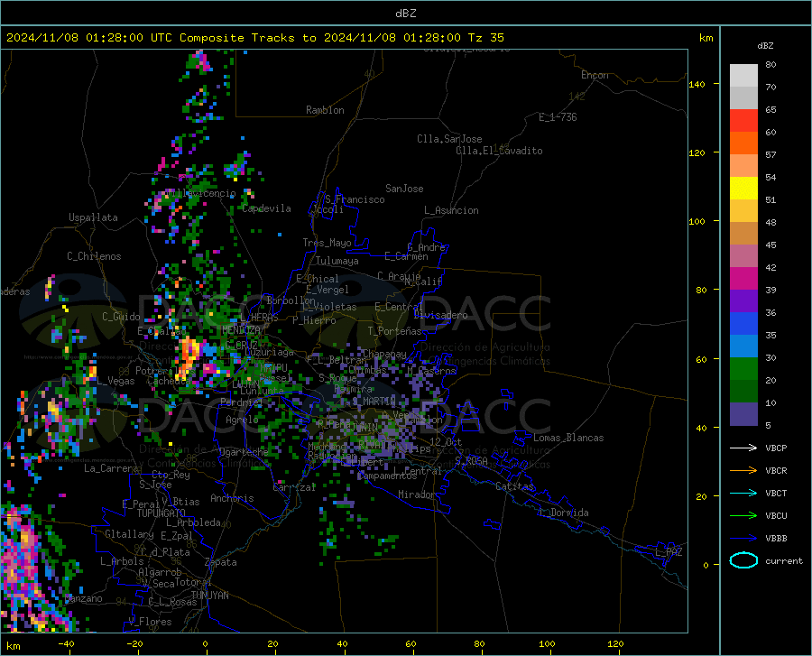Viewport: 812px width, 656px height.
Task: Click the TUPUNGATO label
Action: click(x=161, y=513)
